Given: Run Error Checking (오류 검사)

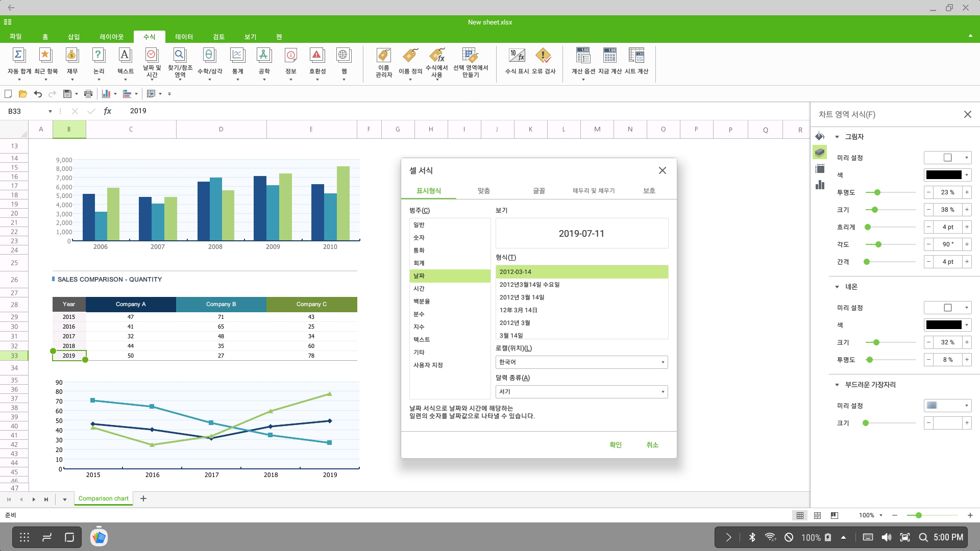Looking at the screenshot, I should [x=544, y=62].
